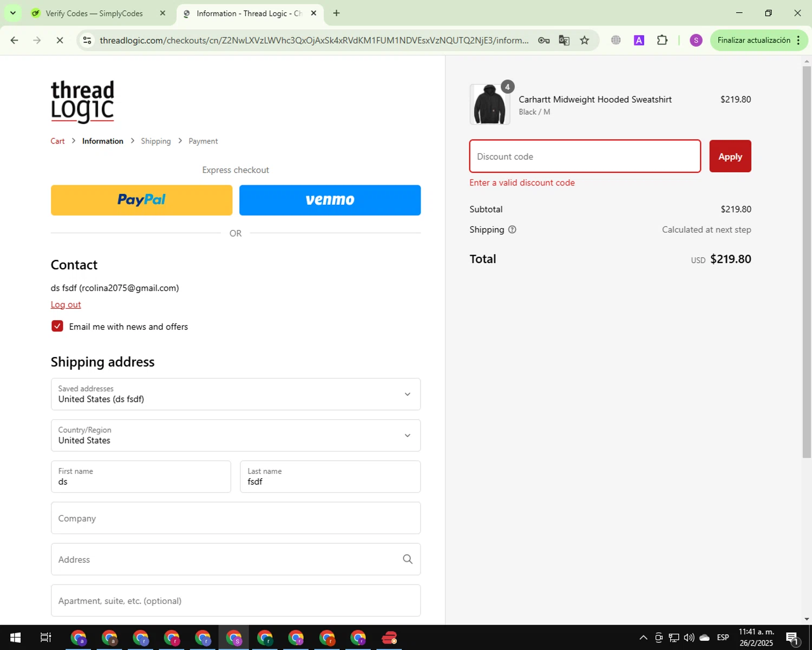Switch to Information - Thread Logic tab
Screen dimensions: 812x650
pyautogui.click(x=249, y=13)
